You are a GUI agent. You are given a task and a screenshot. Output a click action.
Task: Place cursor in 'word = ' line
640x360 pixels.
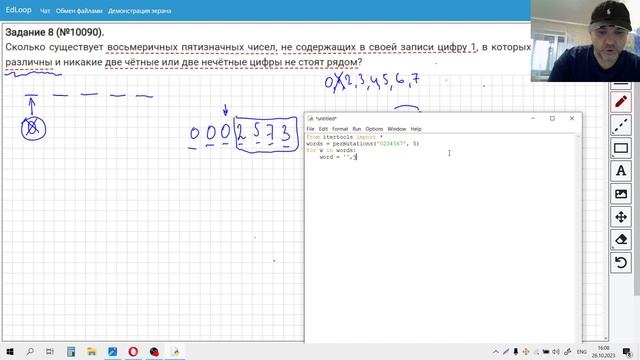(338, 157)
